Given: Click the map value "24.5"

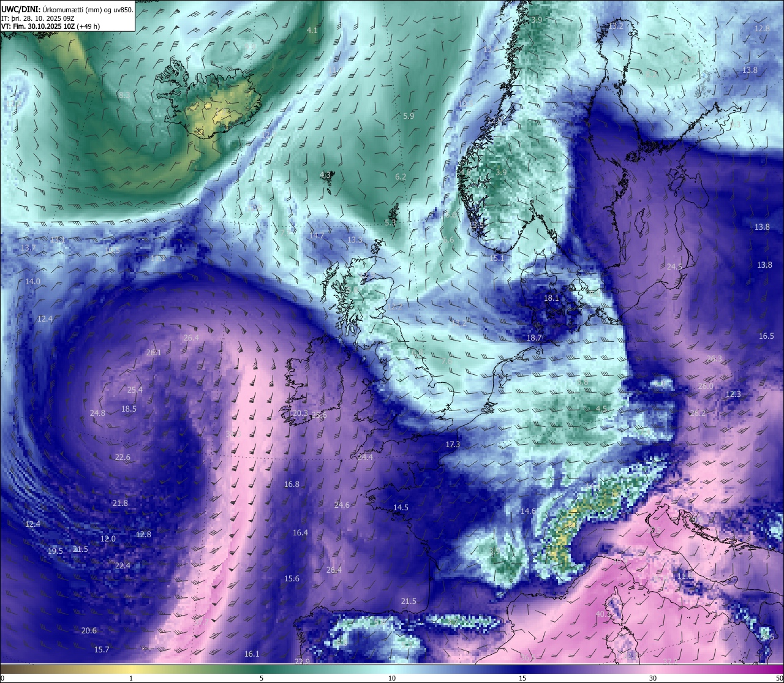Looking at the screenshot, I should pyautogui.click(x=674, y=267).
